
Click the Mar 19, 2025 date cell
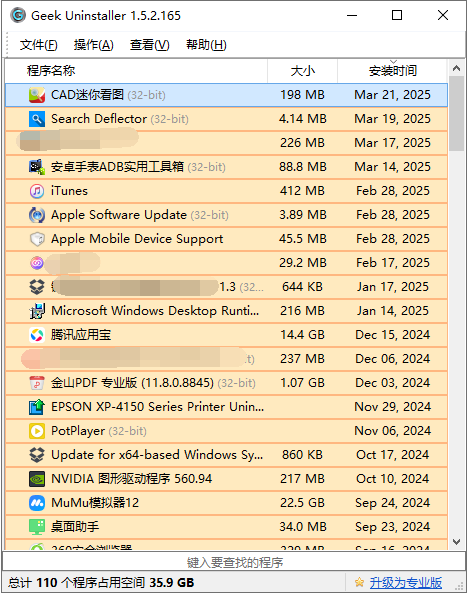[x=392, y=119]
